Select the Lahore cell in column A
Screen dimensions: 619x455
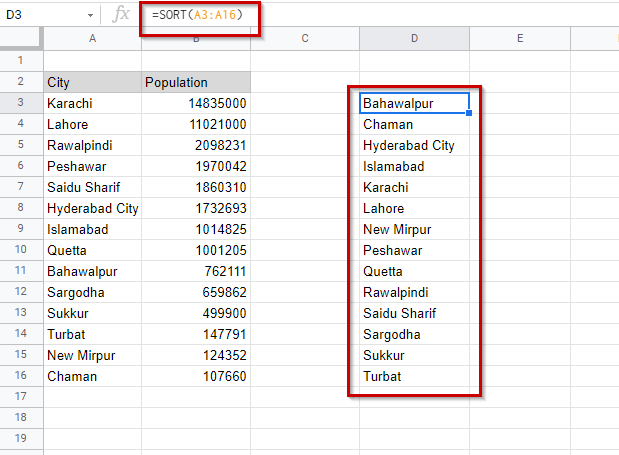92,124
